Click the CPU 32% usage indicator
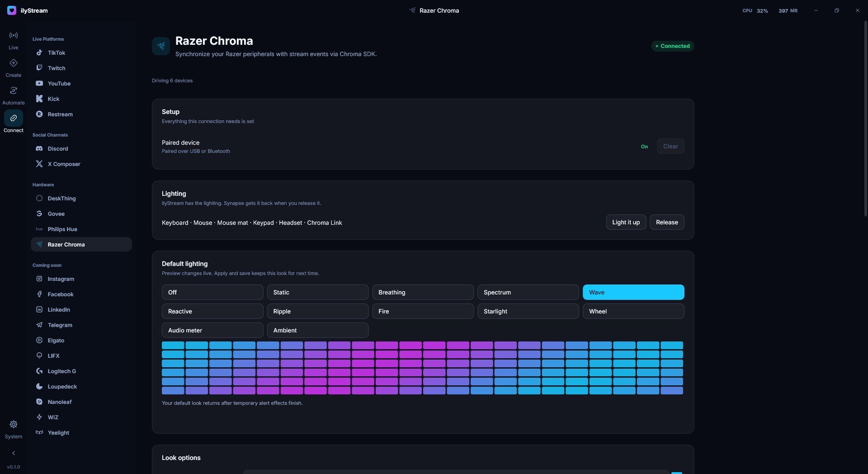Image resolution: width=868 pixels, height=474 pixels. (755, 10)
